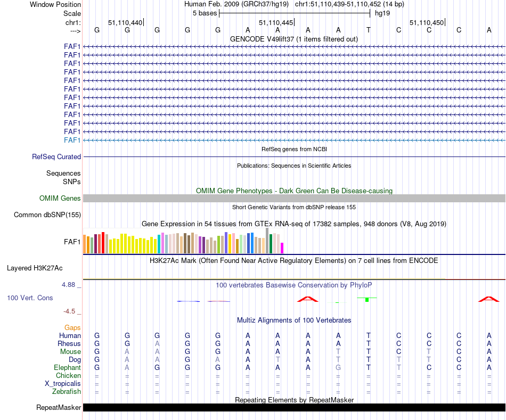The width and height of the screenshot is (506, 420).
Task: Click the Common dbSNP(155) track label
Action: pos(47,215)
